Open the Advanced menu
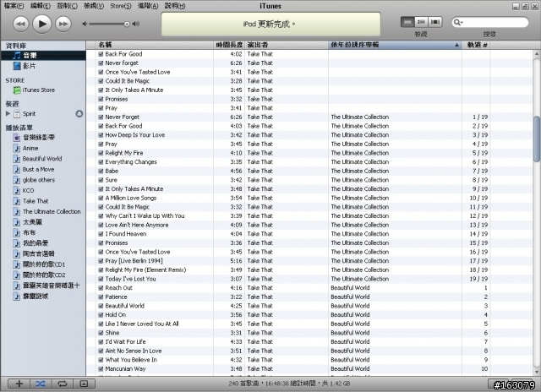The image size is (541, 392). [x=148, y=6]
